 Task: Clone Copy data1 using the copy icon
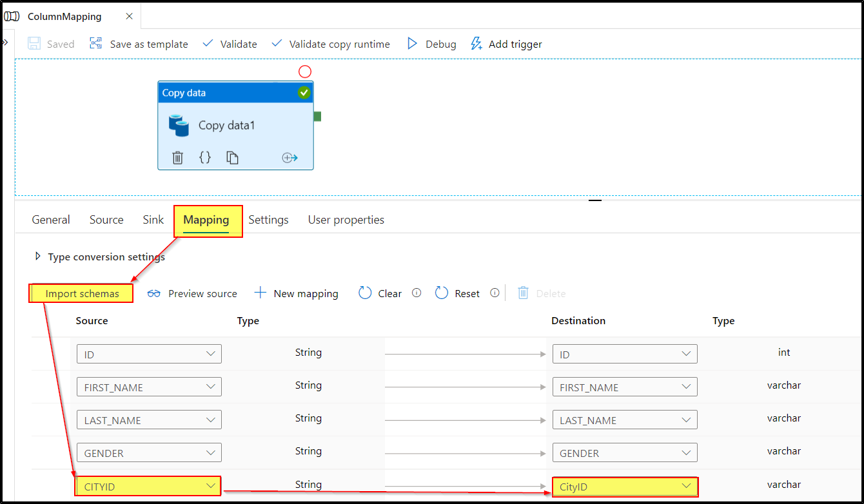click(x=231, y=157)
